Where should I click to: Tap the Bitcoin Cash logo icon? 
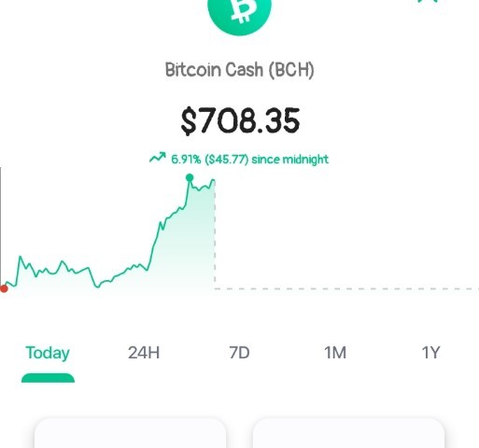point(239,14)
